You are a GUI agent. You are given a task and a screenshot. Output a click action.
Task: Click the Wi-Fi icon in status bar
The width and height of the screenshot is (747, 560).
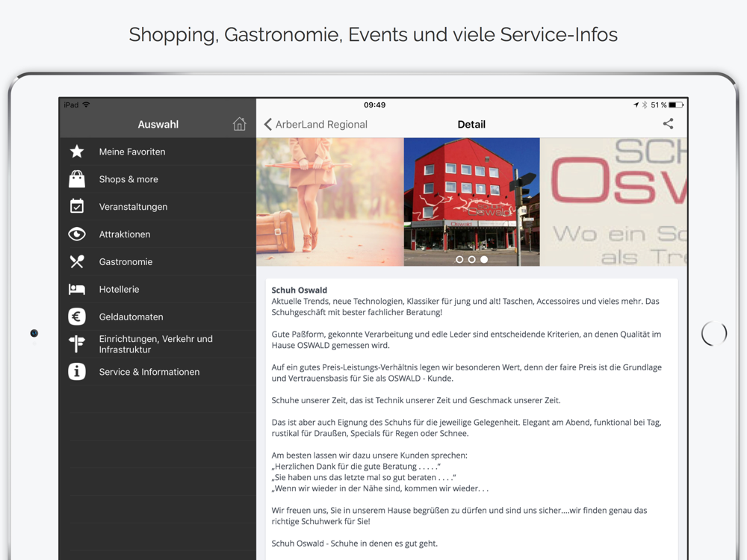tap(86, 105)
